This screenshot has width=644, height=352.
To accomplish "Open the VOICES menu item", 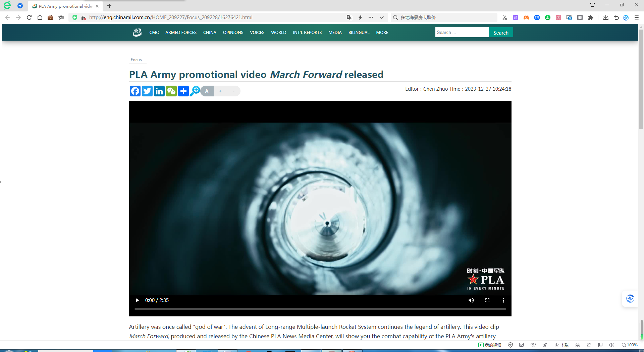I will pos(257,33).
